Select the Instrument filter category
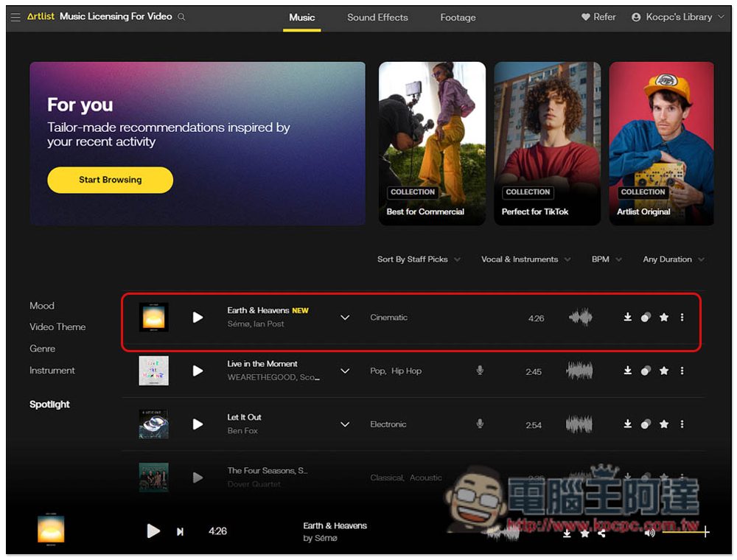Screen dimensions: 737x560 click(x=52, y=370)
